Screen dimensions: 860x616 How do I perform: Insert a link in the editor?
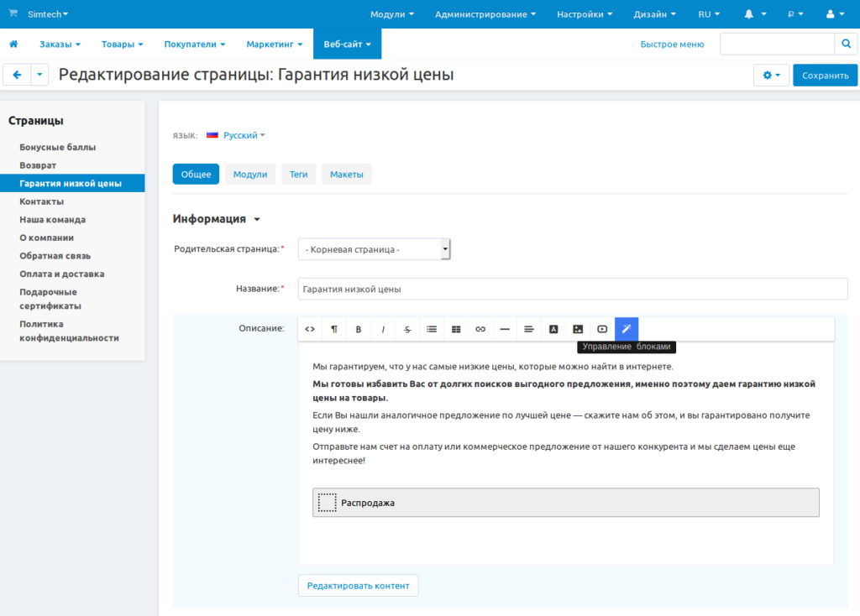480,329
